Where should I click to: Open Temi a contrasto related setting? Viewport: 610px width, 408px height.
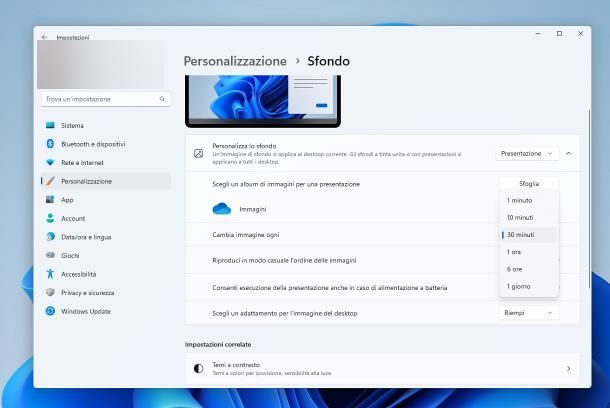(382, 368)
